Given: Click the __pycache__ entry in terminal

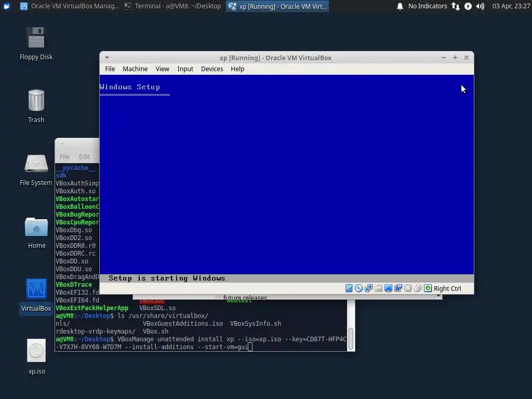Looking at the screenshot, I should (x=75, y=168).
